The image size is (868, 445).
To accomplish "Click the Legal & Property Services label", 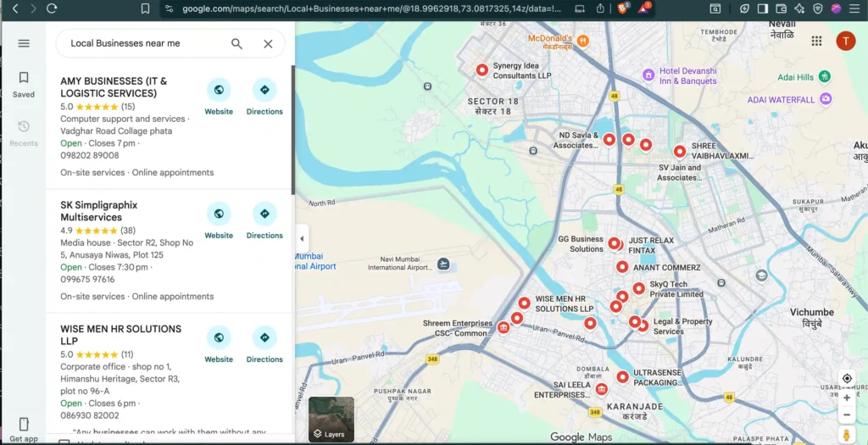I will (683, 326).
